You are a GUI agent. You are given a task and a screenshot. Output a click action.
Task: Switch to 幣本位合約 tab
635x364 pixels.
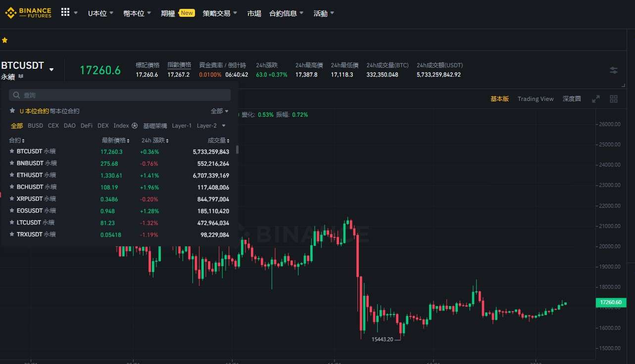(x=65, y=111)
